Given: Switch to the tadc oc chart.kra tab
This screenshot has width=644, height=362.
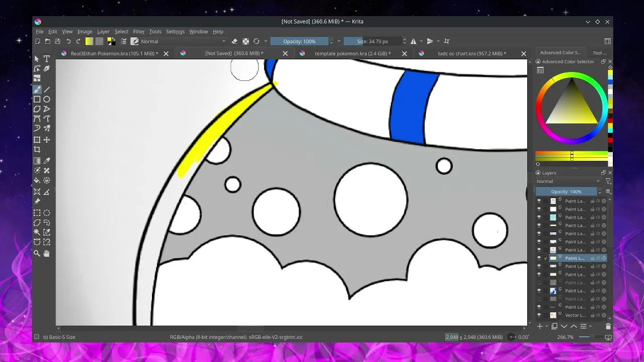Looking at the screenshot, I should pos(472,53).
